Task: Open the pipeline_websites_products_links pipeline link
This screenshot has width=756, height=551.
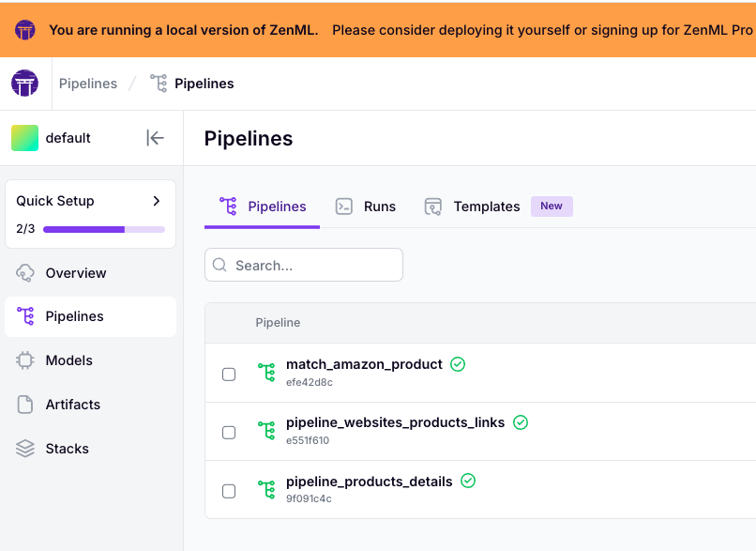Action: pos(396,422)
